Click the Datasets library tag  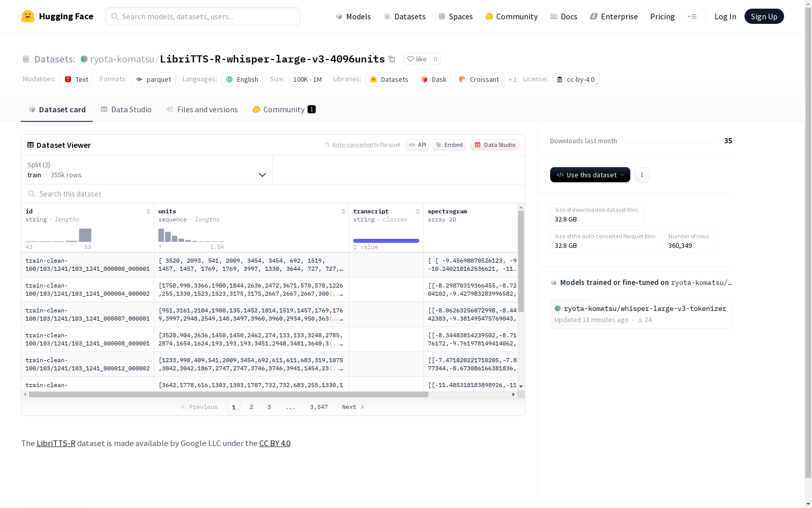(389, 79)
